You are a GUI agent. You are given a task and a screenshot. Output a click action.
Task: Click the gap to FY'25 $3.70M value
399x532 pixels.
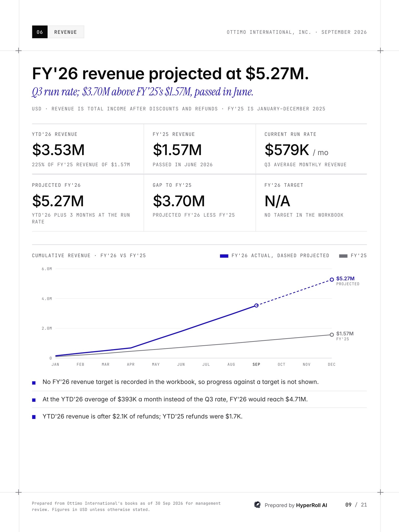pyautogui.click(x=179, y=201)
